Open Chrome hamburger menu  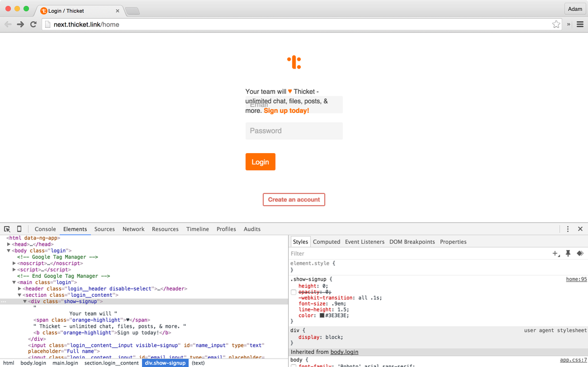(x=580, y=24)
